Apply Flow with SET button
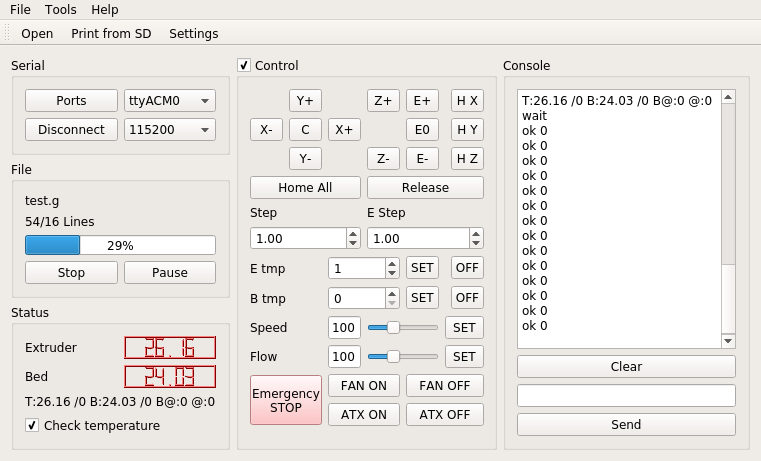Image resolution: width=761 pixels, height=461 pixels. click(x=464, y=357)
